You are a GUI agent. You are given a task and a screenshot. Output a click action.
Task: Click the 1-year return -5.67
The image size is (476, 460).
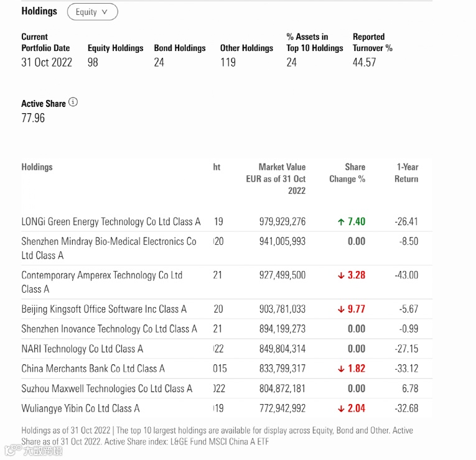click(x=409, y=309)
